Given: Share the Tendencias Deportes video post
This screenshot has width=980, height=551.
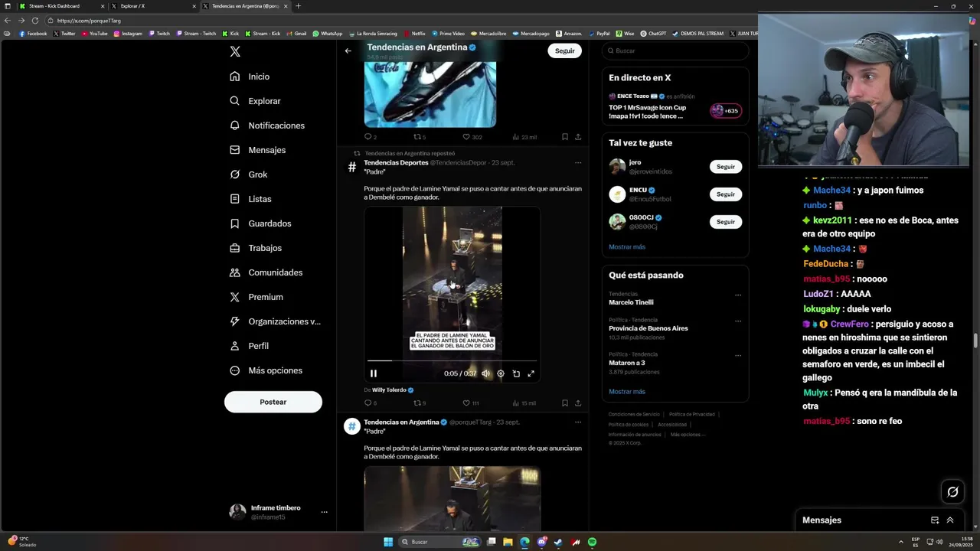Looking at the screenshot, I should click(x=578, y=403).
